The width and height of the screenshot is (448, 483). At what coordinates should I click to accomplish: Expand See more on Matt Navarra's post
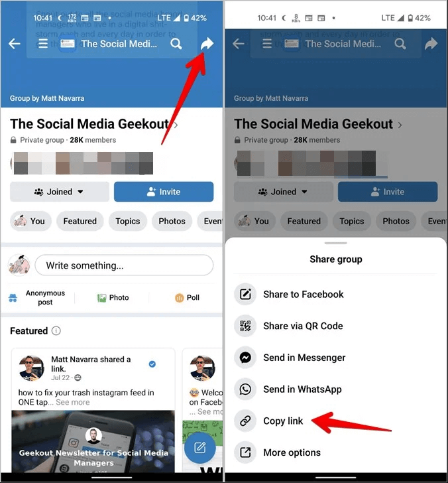point(73,402)
